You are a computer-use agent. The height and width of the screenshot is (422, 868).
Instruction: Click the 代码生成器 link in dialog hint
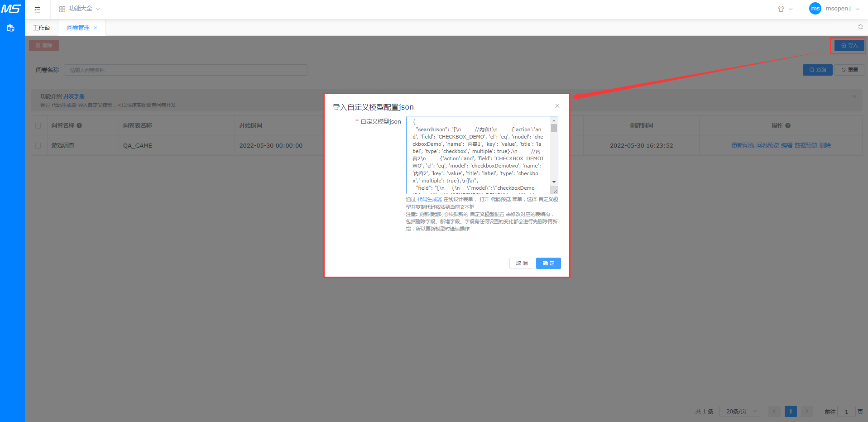click(x=429, y=200)
